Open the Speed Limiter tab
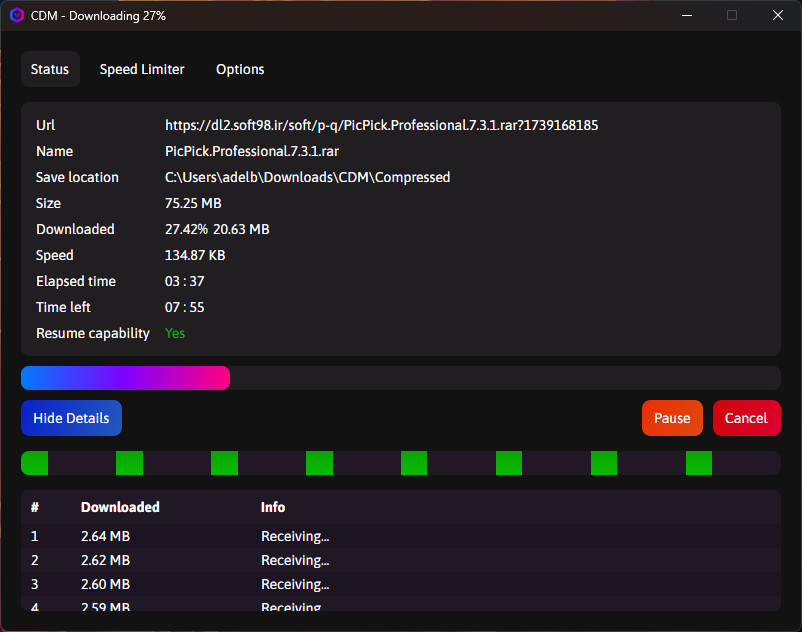The height and width of the screenshot is (632, 802). (142, 69)
